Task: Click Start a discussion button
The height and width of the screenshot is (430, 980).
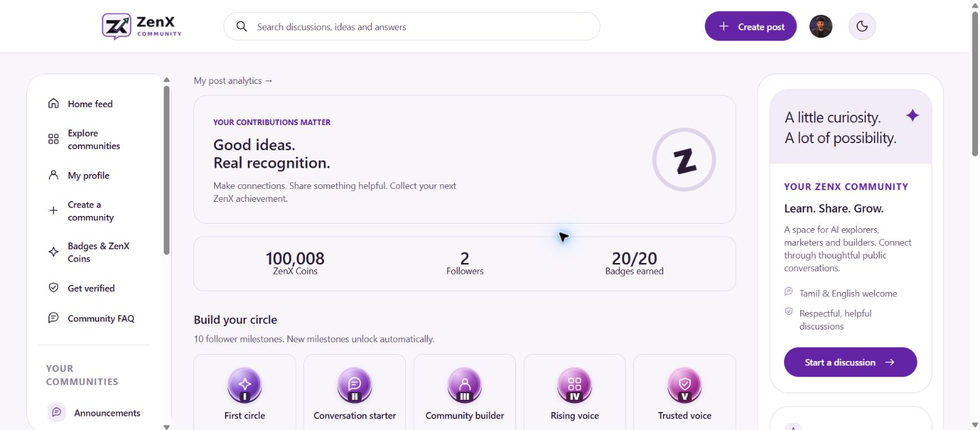Action: click(x=850, y=362)
